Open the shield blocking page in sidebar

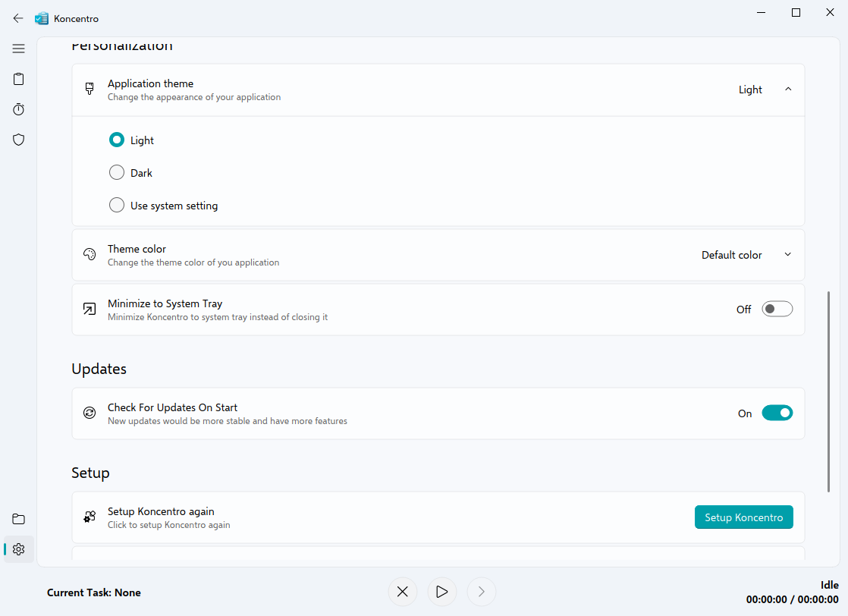(19, 140)
